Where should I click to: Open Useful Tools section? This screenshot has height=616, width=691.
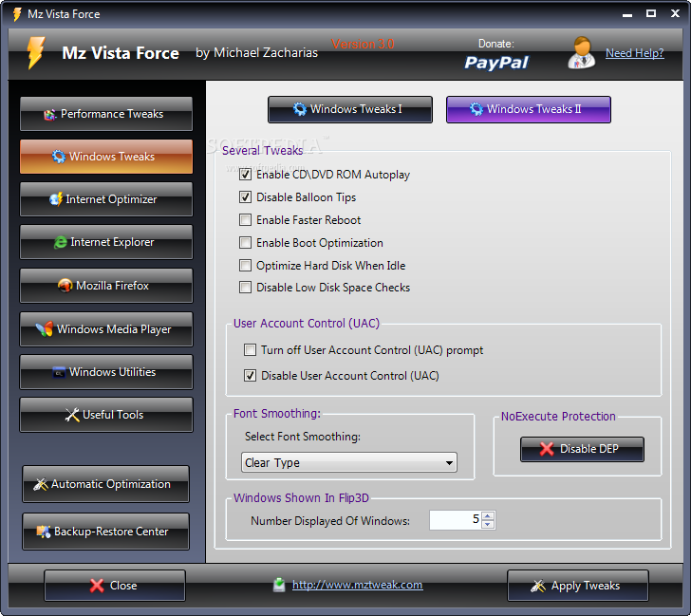(106, 415)
